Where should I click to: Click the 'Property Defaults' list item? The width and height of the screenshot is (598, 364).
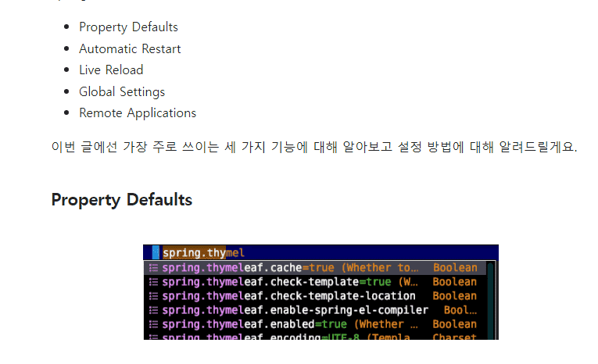128,27
